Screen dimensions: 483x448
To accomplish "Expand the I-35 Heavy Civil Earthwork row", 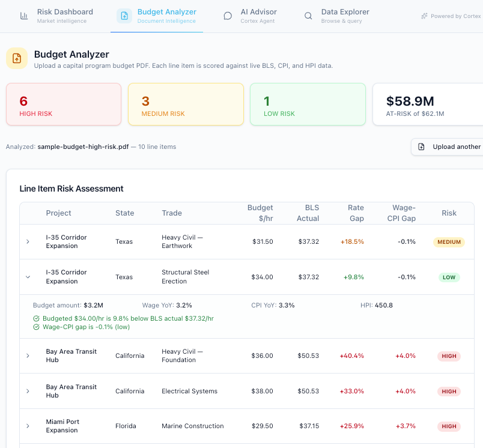I will pos(28,241).
